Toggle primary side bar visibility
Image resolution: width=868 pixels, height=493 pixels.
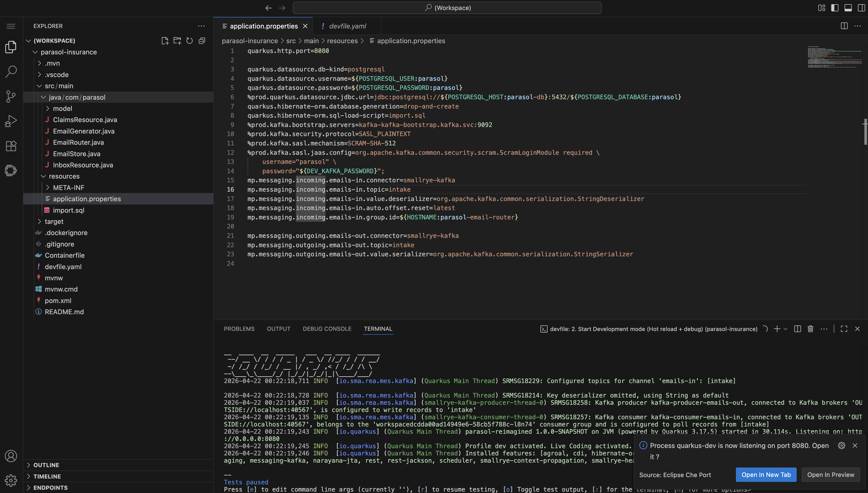click(834, 8)
